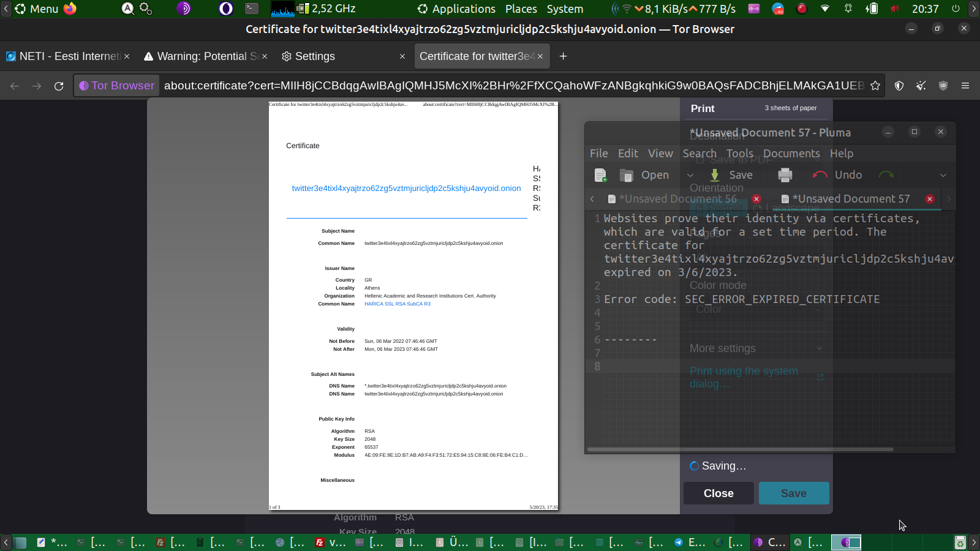Open the browser hamburger application menu

pos(965,86)
